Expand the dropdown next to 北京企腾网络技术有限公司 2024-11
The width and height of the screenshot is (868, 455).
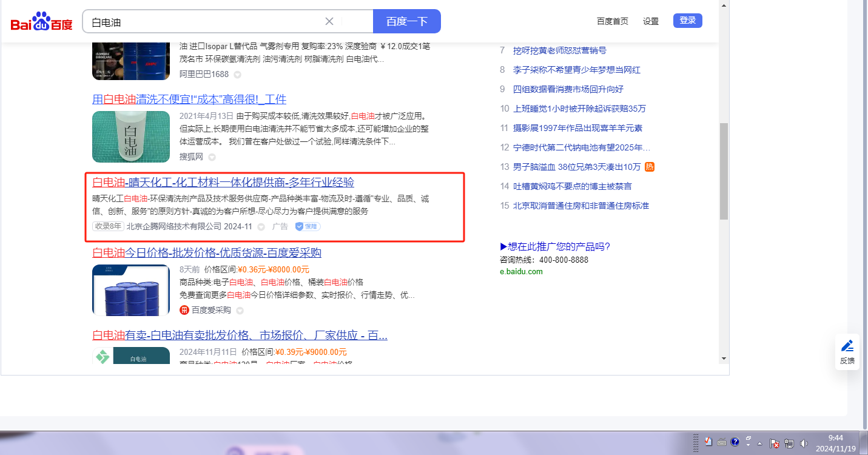click(x=261, y=227)
